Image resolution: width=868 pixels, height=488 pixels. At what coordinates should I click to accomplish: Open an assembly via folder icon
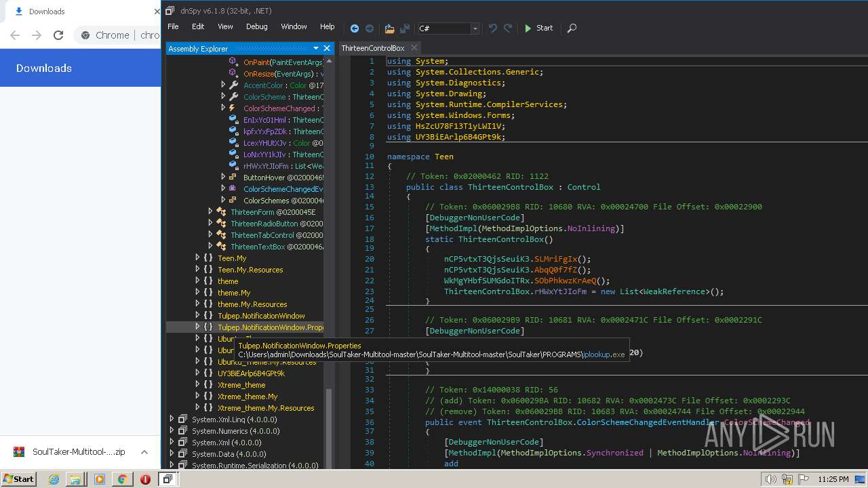[x=389, y=28]
